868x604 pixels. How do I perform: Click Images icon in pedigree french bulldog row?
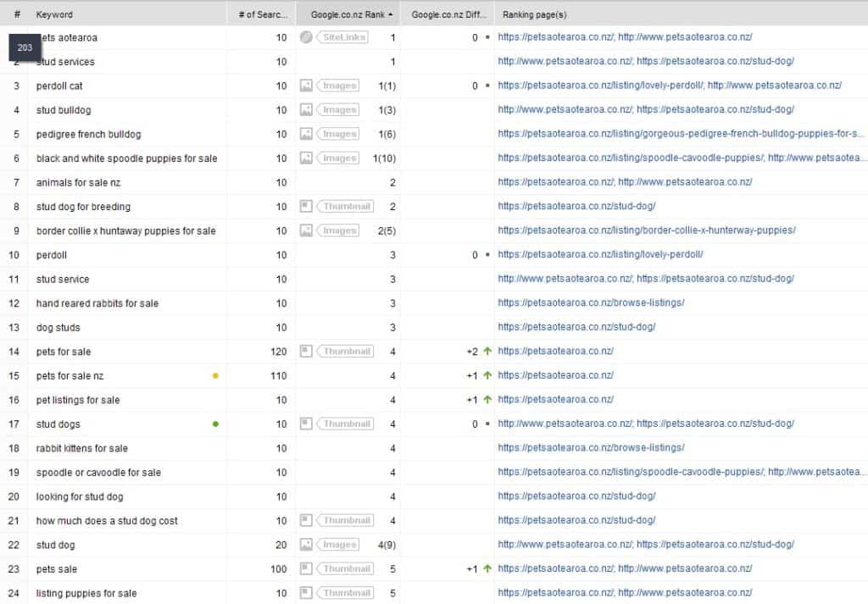pos(306,134)
